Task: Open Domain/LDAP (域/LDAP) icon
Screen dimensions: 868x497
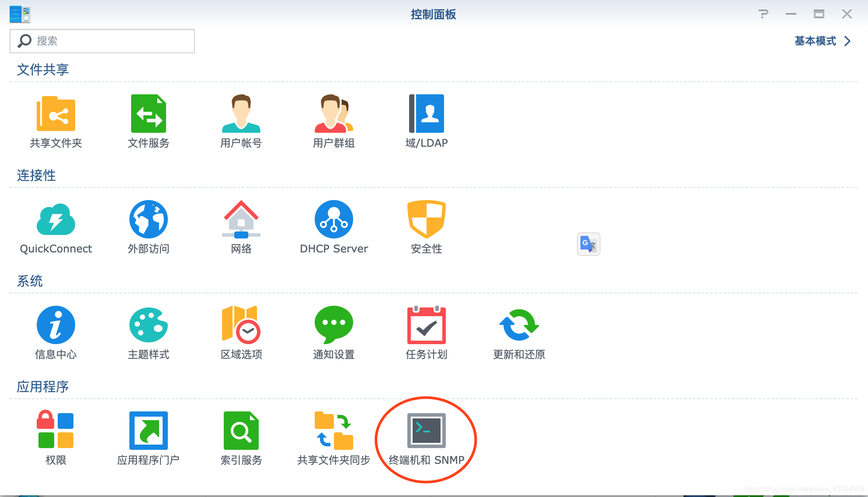Action: pyautogui.click(x=427, y=114)
